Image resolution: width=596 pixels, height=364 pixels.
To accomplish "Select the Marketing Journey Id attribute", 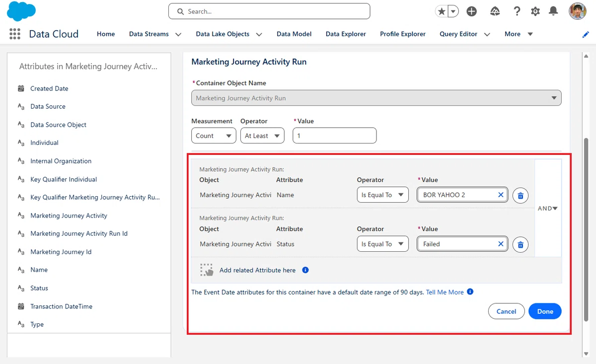I will coord(61,252).
